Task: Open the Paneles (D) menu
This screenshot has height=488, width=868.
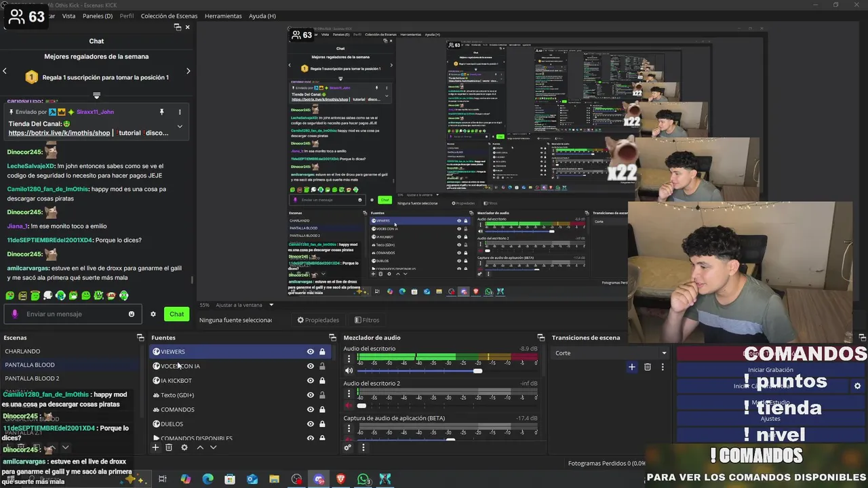Action: pos(98,16)
